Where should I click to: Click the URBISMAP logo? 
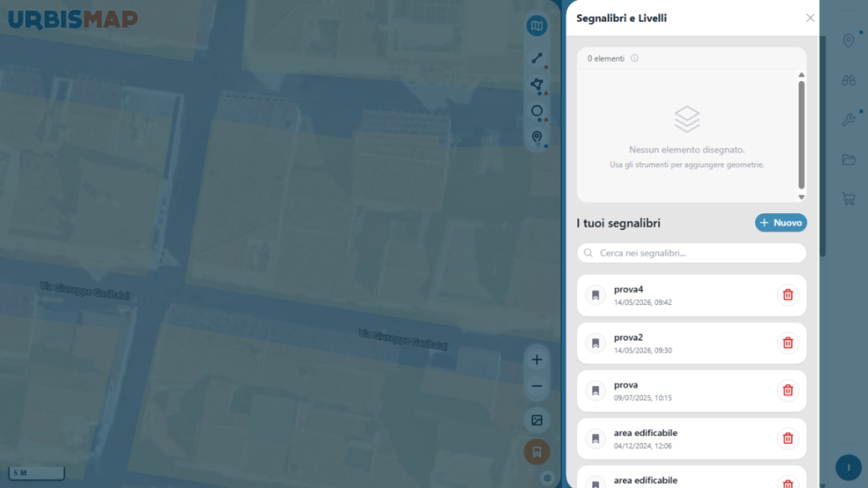(x=73, y=19)
